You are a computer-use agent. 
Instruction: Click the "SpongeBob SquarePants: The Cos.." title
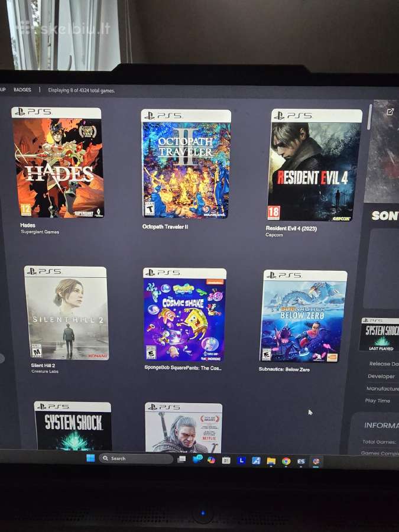pos(183,368)
